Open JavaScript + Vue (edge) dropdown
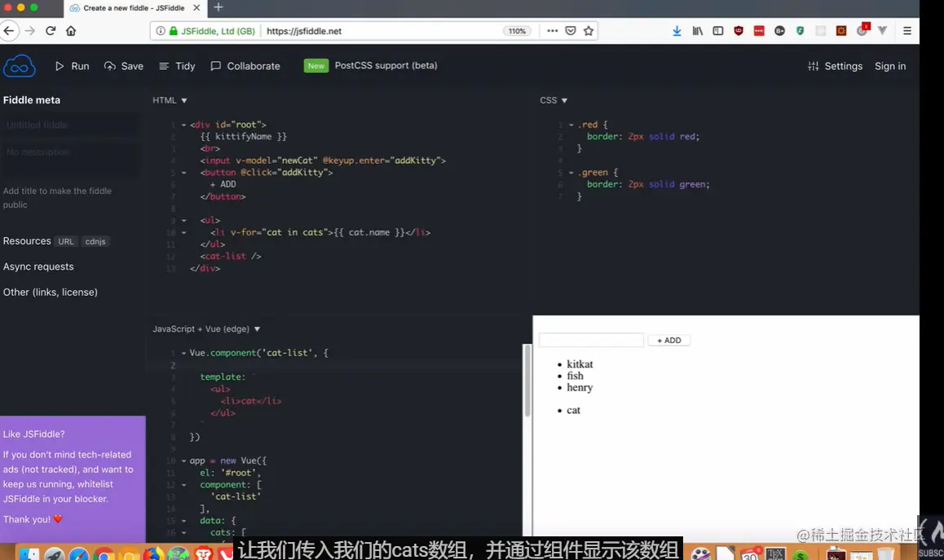Viewport: 944px width, 560px height. [x=206, y=329]
